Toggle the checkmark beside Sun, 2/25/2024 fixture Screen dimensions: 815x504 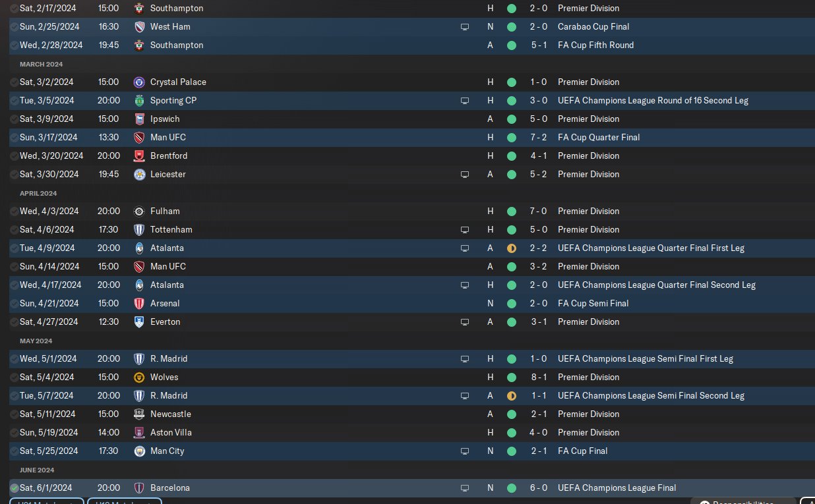click(x=14, y=27)
